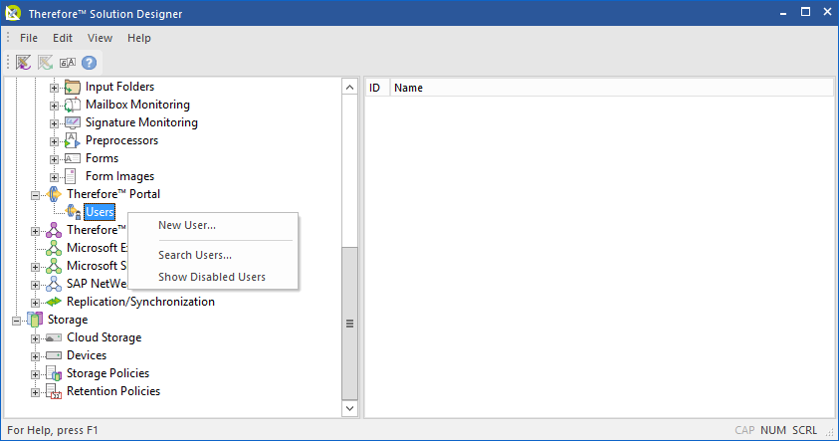Click the language toolbar icon

click(67, 63)
